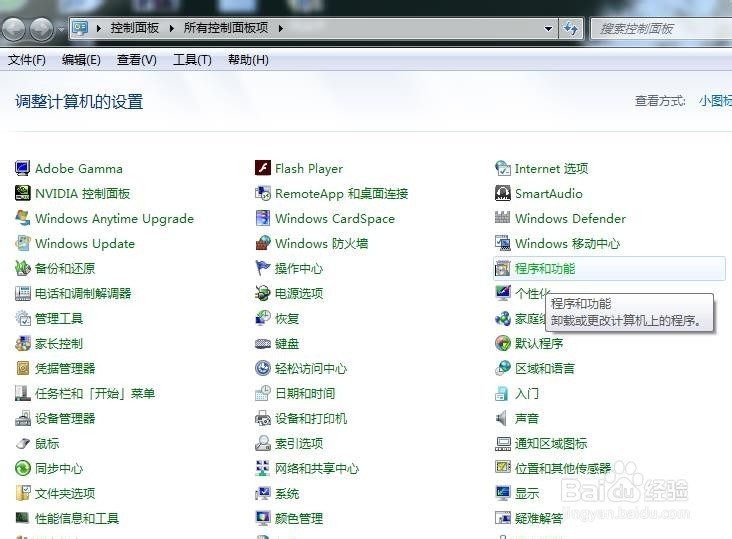Open the 文件夹选项 link
Image resolution: width=732 pixels, height=539 pixels.
pos(65,493)
